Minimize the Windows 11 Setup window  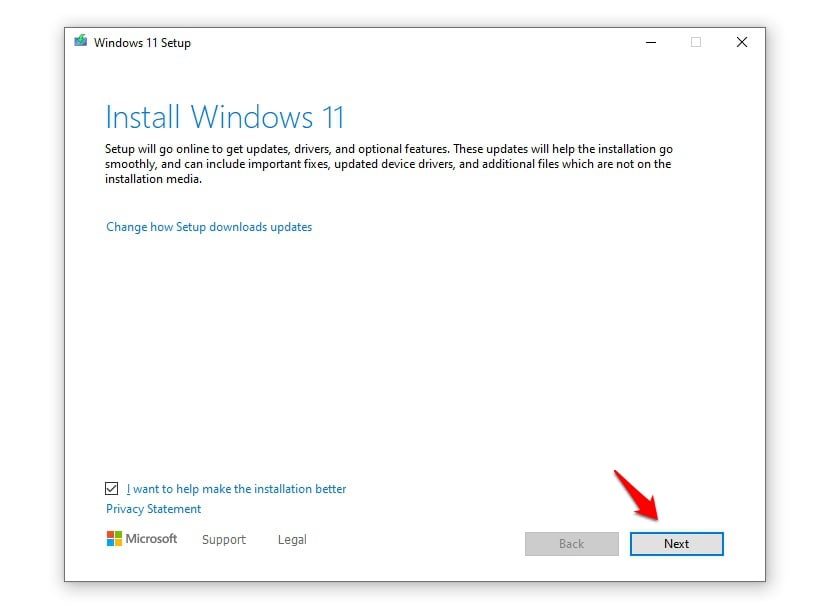(650, 42)
